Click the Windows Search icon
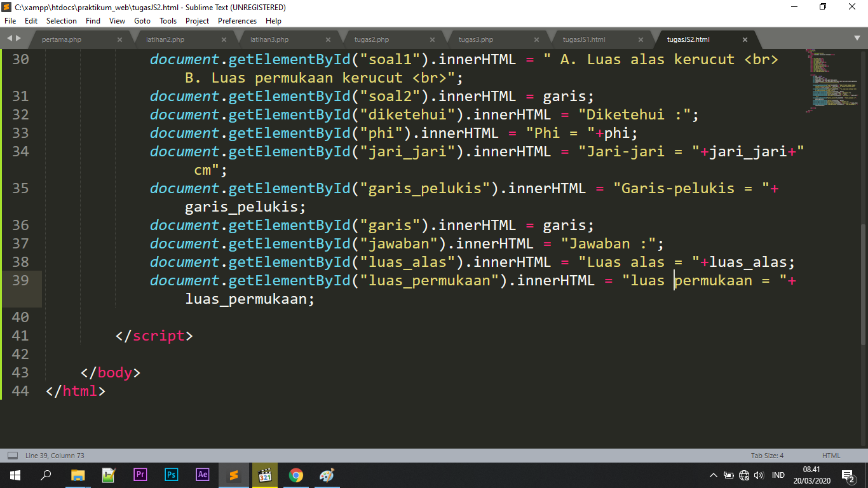Screen dimensions: 868x488 tap(45, 475)
